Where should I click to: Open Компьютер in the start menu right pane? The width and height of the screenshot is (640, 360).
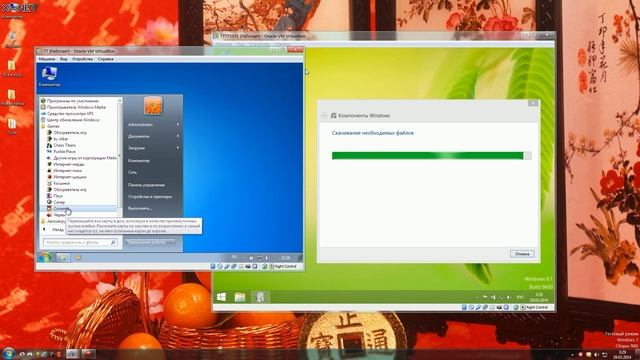tap(139, 161)
